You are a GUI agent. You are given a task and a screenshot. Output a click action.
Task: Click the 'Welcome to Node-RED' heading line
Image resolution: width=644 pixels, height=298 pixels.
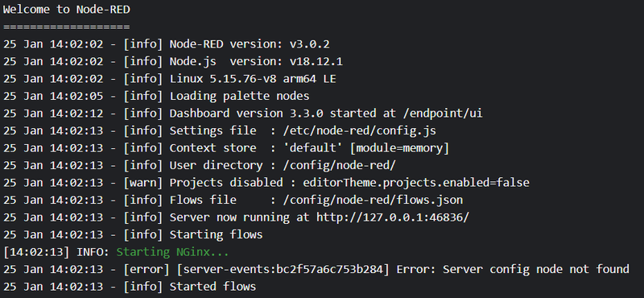tap(67, 10)
